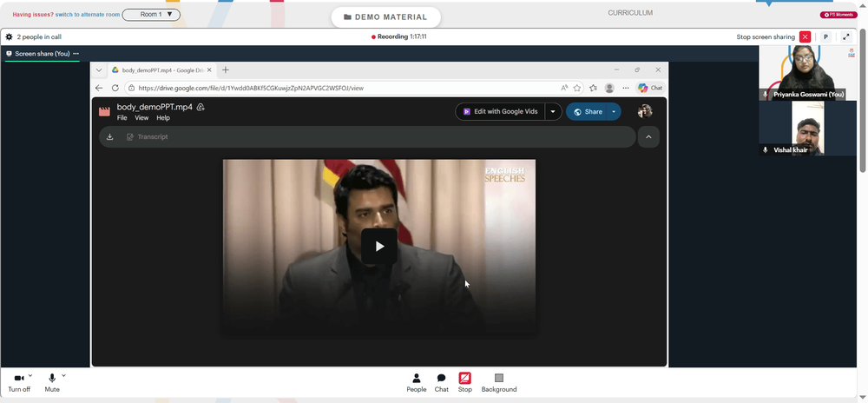Open the Background settings

[499, 382]
